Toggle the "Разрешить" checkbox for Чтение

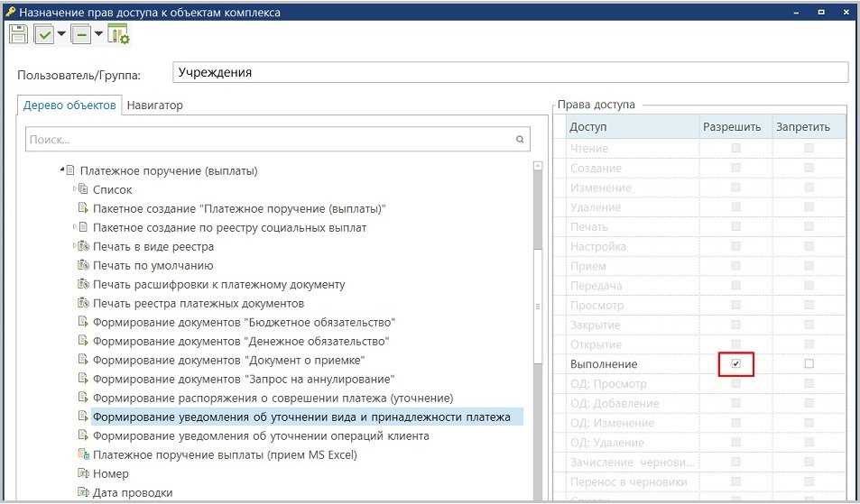736,148
